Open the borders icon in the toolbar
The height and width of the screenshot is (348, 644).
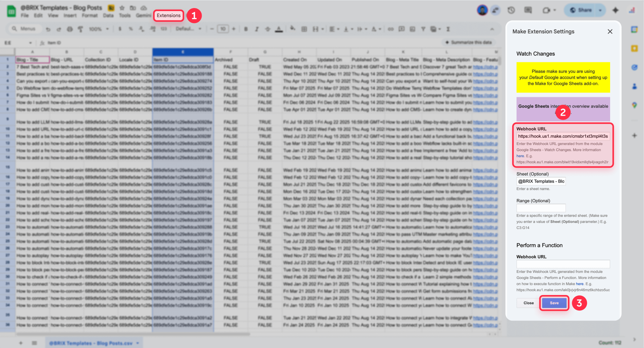pos(304,29)
